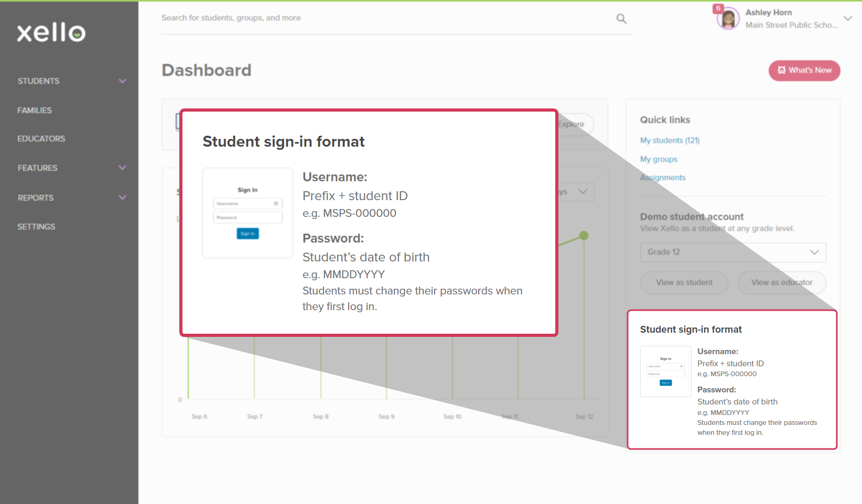Focus the student search field
The image size is (862, 504).
pos(383,18)
